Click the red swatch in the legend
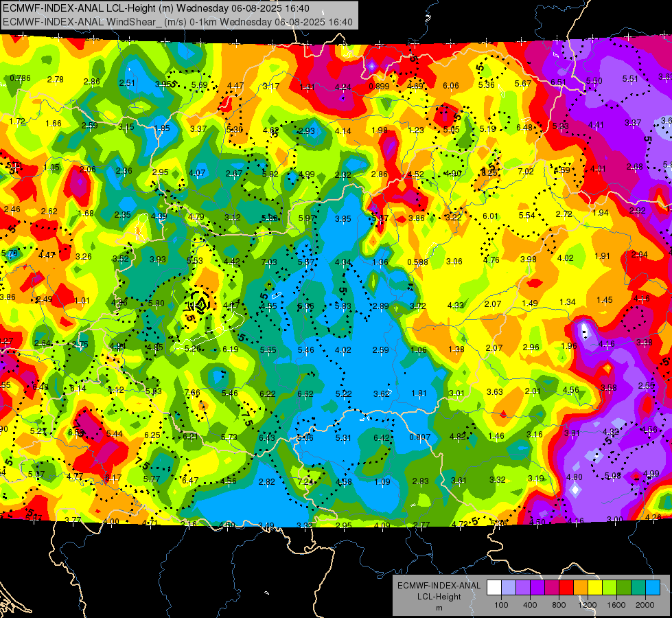Image resolution: width=672 pixels, height=618 pixels. point(566,588)
